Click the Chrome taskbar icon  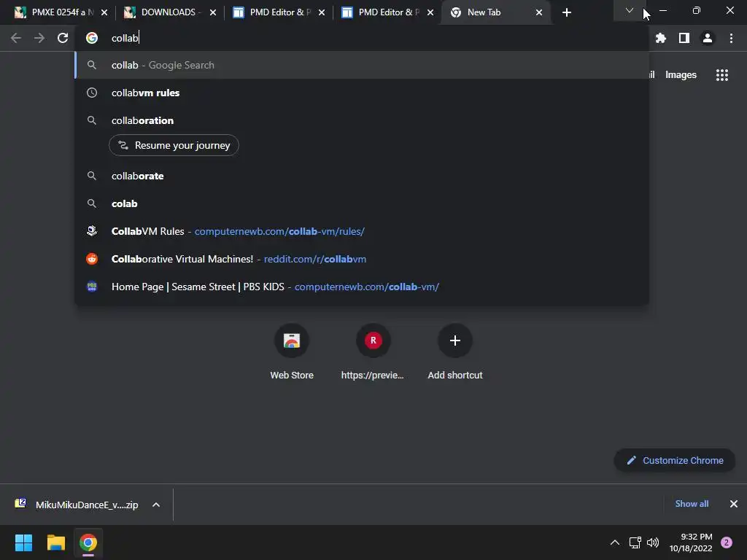88,542
